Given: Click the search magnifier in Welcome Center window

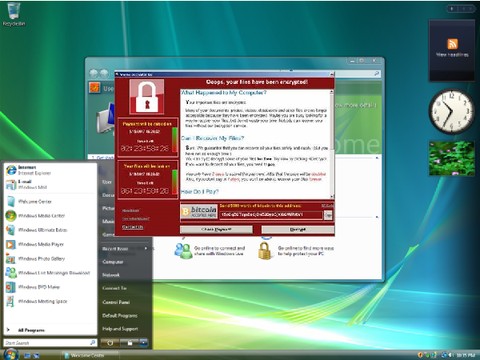Looking at the screenshot, I should [377, 74].
